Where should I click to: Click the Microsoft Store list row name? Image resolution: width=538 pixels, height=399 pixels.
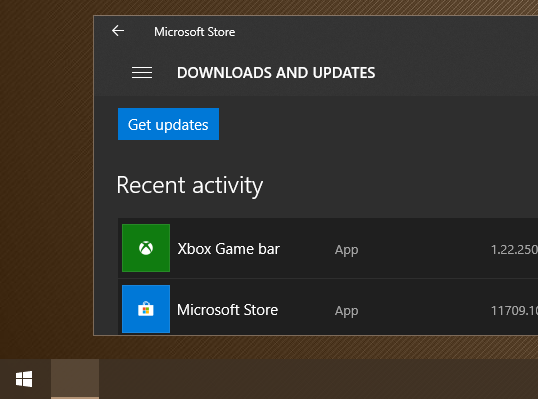pyautogui.click(x=227, y=310)
